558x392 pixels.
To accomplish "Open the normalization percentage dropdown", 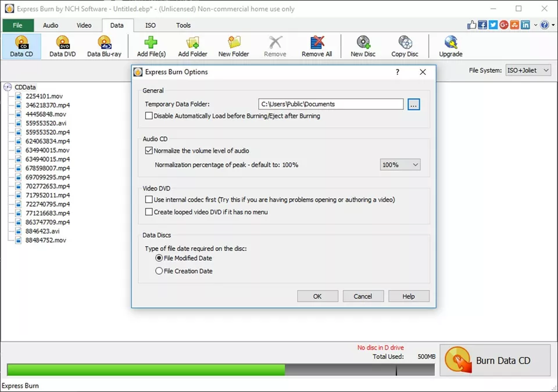I will tap(414, 164).
